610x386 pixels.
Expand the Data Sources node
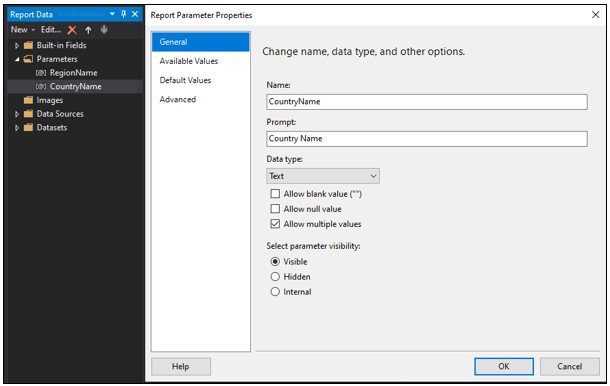tap(17, 114)
